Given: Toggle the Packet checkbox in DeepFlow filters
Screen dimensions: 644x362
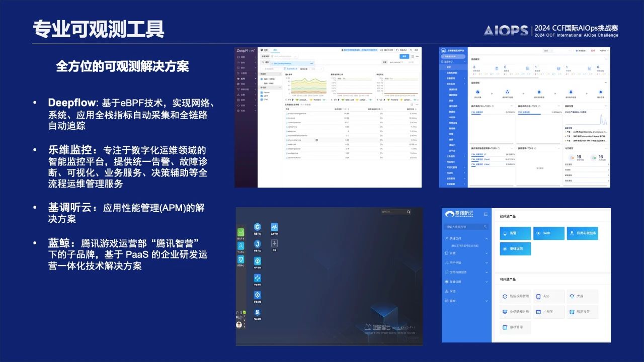Looking at the screenshot, I should pos(262,93).
